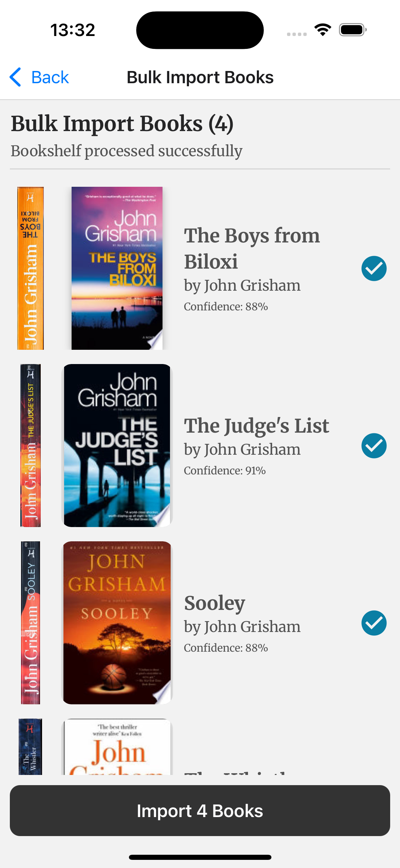Image resolution: width=400 pixels, height=868 pixels.
Task: Tap The Boys from Biloxi title text
Action: coord(251,248)
